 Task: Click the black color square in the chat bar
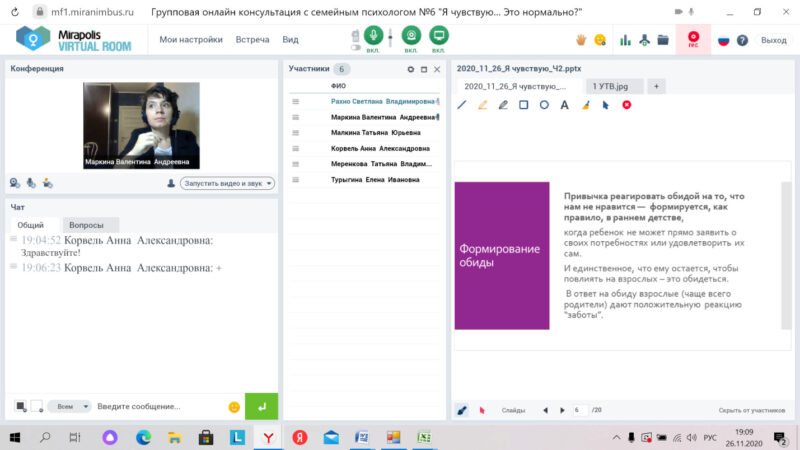coord(20,406)
